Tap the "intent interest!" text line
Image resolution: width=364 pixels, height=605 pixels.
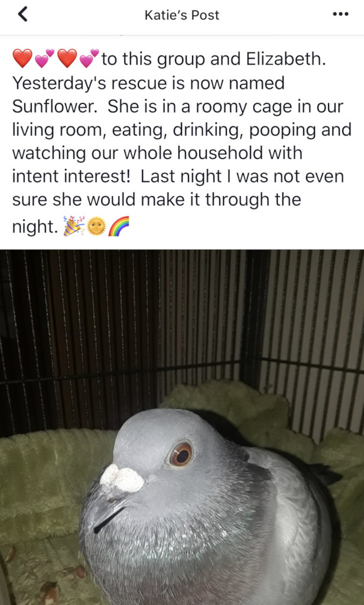[x=71, y=176]
